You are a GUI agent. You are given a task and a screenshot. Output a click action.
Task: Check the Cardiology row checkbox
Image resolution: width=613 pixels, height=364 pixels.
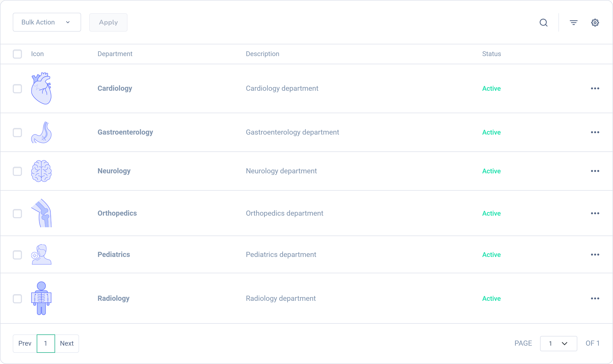[17, 89]
